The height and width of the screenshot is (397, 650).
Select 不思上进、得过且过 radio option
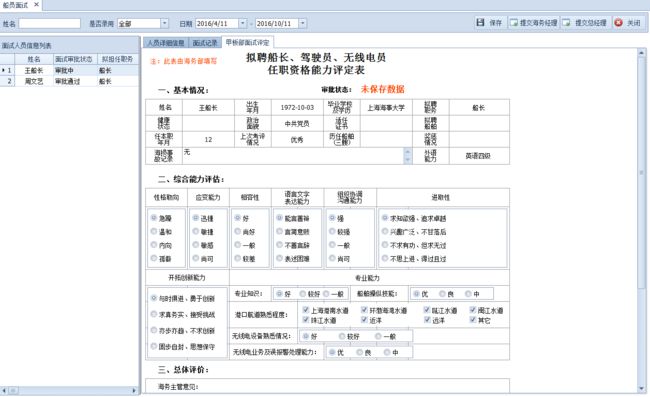click(385, 258)
